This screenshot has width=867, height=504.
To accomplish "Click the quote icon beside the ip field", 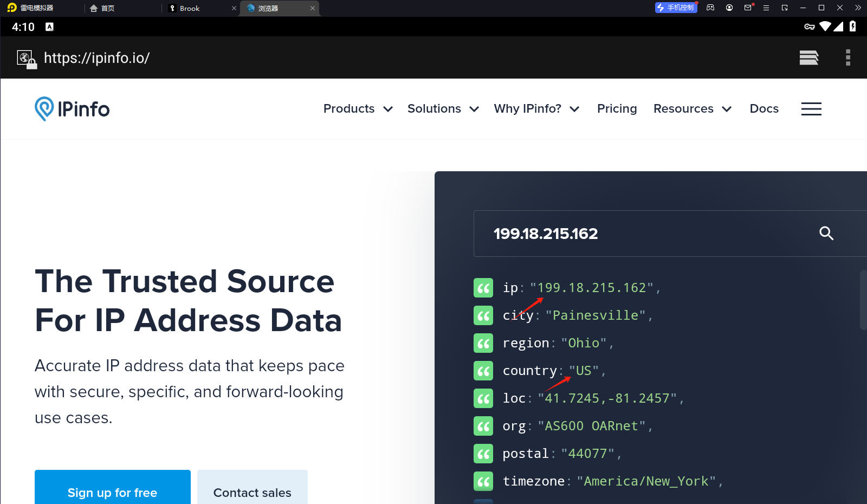I will click(483, 288).
